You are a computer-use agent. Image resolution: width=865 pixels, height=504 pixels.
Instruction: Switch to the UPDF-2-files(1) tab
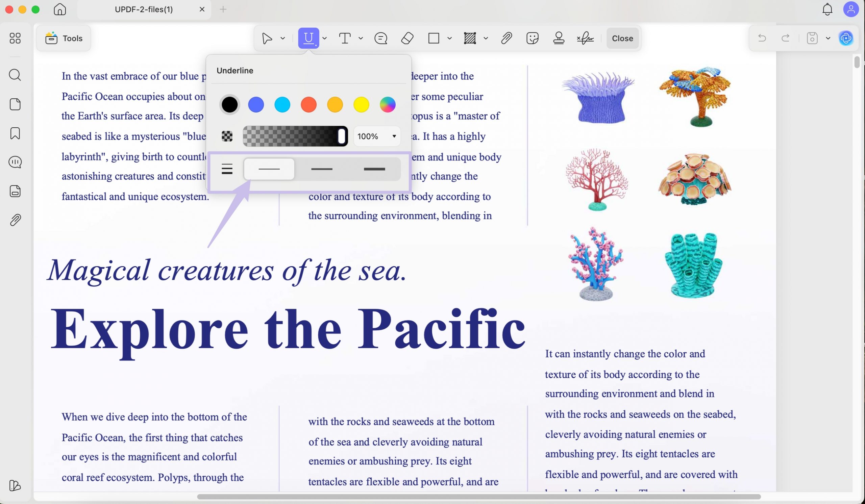click(144, 9)
